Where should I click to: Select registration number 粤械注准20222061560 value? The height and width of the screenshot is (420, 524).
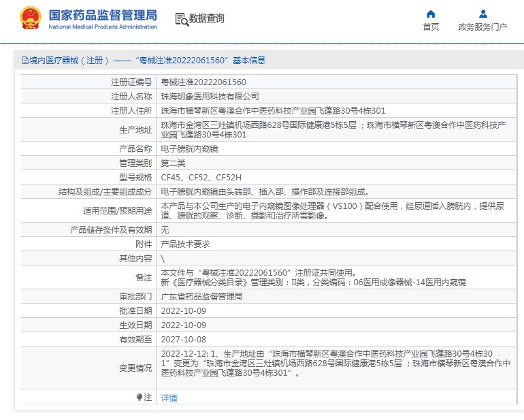pyautogui.click(x=203, y=82)
